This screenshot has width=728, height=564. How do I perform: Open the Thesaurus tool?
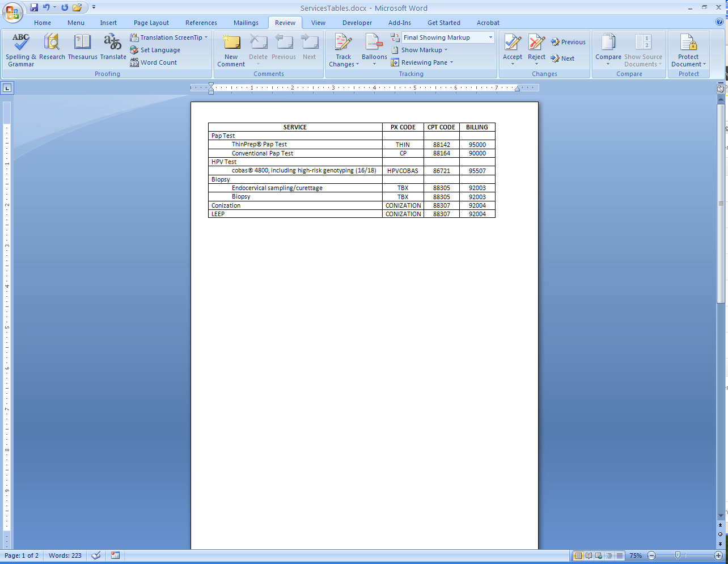click(82, 49)
